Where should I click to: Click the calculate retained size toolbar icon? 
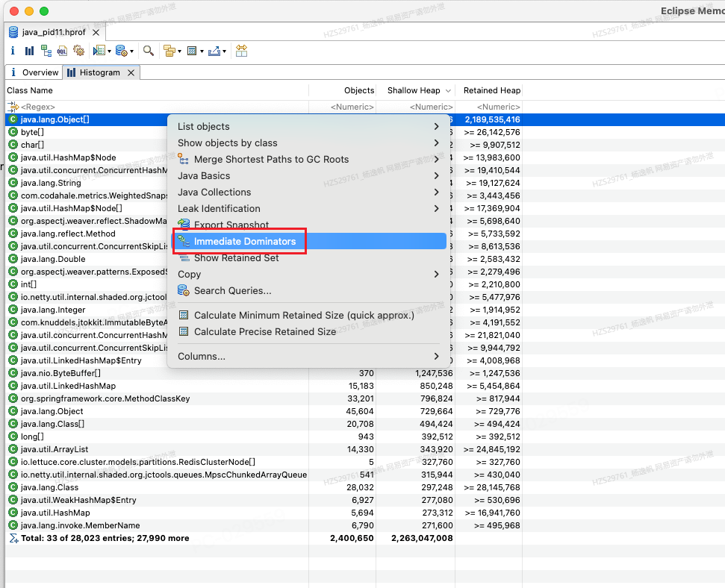pos(192,51)
